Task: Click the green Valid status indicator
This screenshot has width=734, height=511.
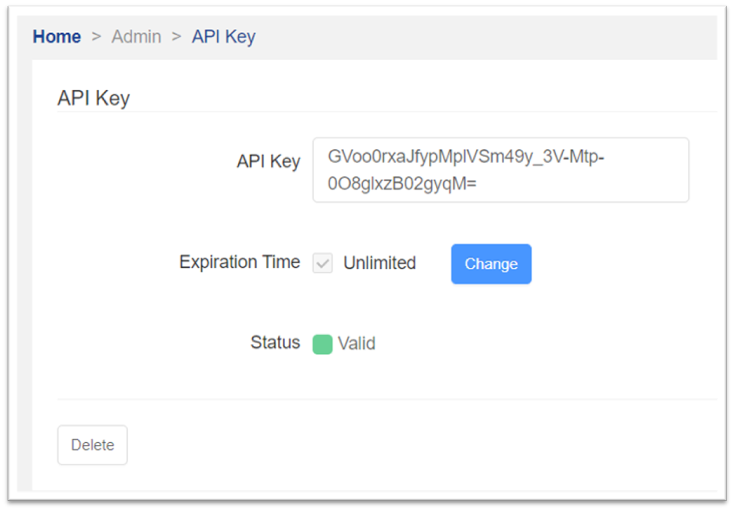Action: point(322,344)
